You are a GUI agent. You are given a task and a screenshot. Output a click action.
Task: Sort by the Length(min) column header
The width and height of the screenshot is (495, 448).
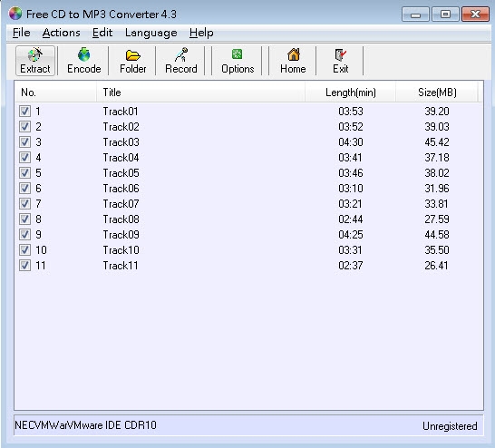[351, 93]
